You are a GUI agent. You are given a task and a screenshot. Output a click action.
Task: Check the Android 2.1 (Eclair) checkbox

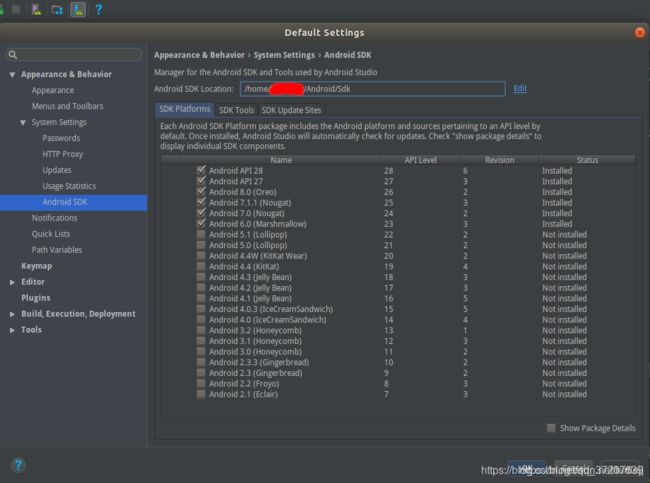(x=201, y=394)
